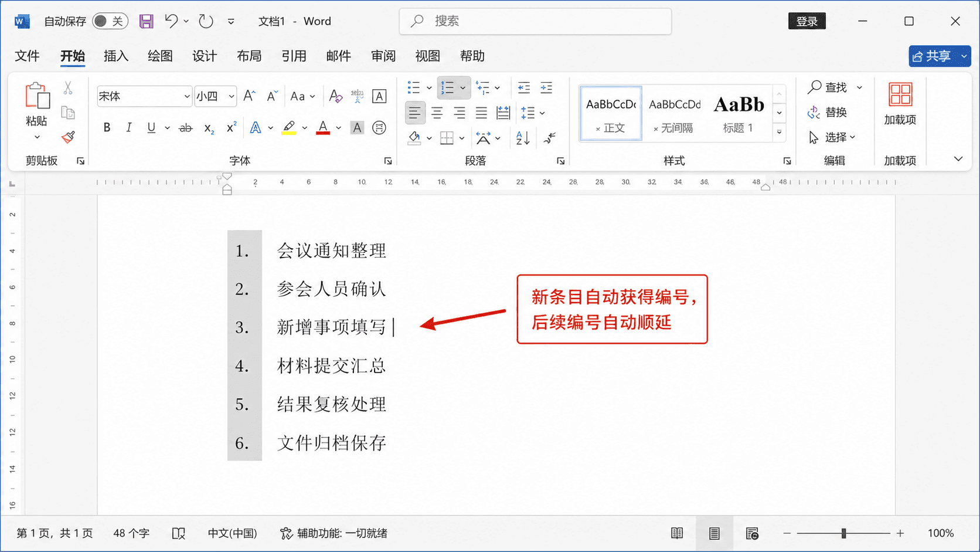Sort the list with the A-Z icon
Image resolution: width=980 pixels, height=552 pixels.
tap(523, 138)
